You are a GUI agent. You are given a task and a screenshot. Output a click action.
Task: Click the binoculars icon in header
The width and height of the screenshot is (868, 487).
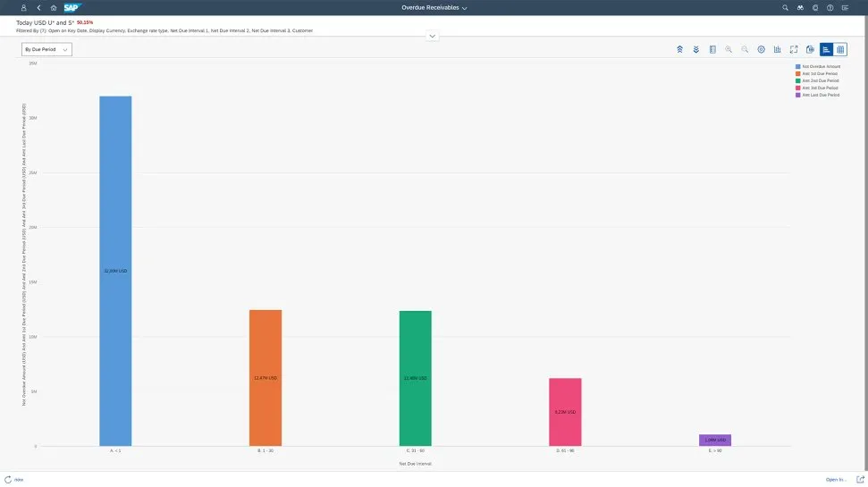tap(800, 8)
